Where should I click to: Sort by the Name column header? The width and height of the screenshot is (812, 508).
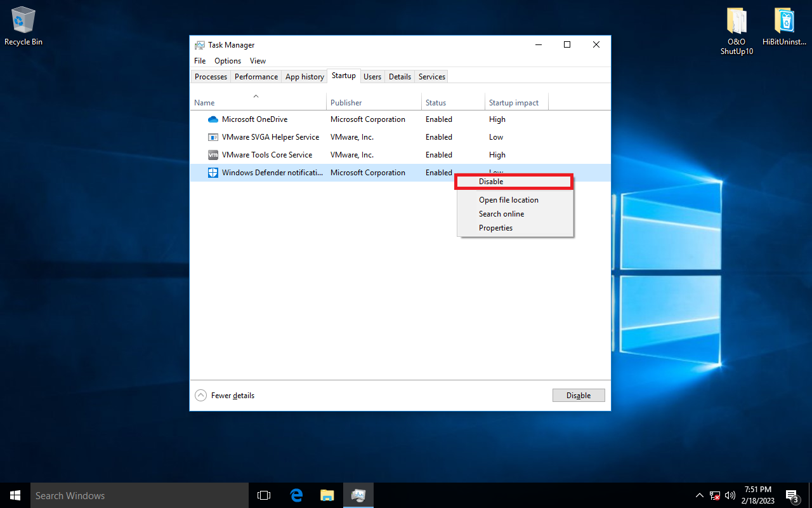pyautogui.click(x=259, y=102)
